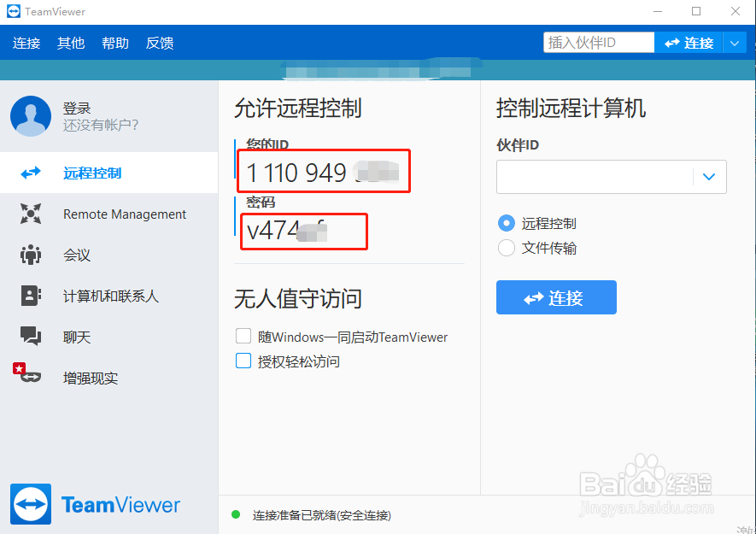Enable 随Windows一同启动TeamViewer checkbox
The width and height of the screenshot is (756, 534).
coord(243,337)
